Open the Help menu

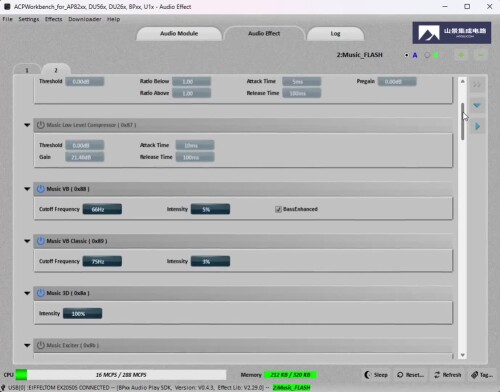tap(113, 19)
